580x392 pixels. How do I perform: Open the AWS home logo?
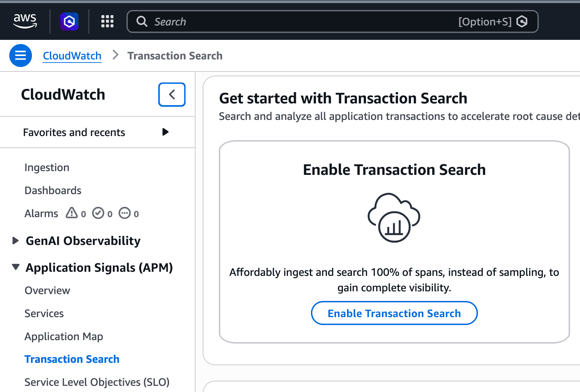pos(25,21)
